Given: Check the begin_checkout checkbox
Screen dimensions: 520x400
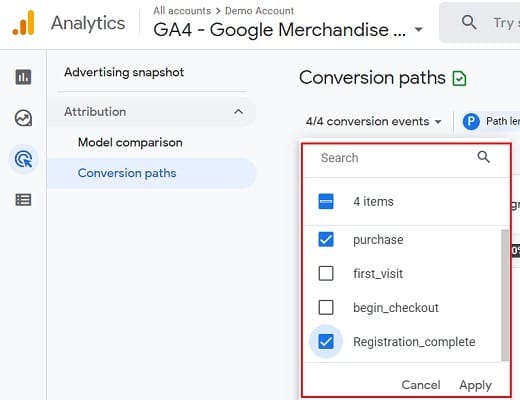Looking at the screenshot, I should (326, 307).
